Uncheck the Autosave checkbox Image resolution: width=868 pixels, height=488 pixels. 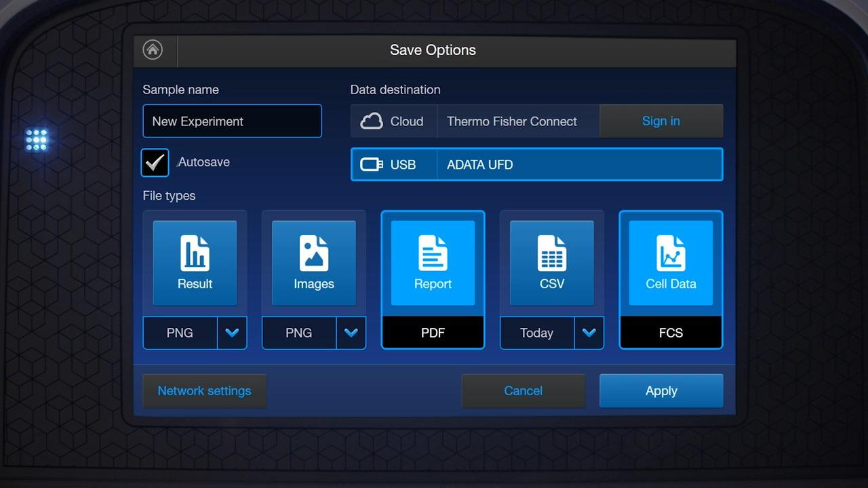pyautogui.click(x=155, y=163)
